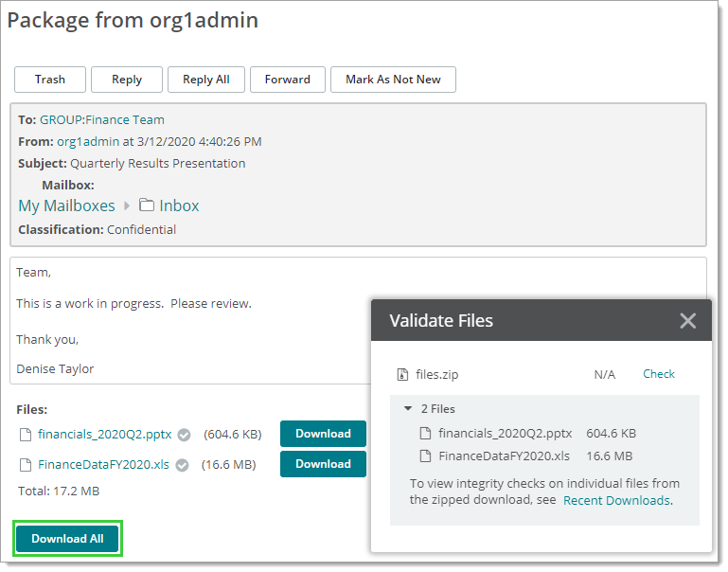Forward this package

pos(288,80)
